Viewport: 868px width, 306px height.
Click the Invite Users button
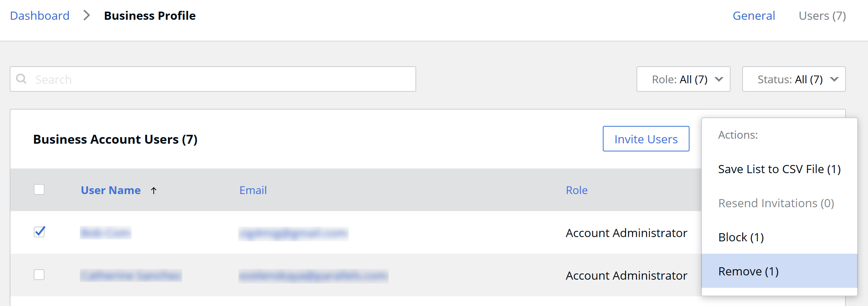[646, 139]
